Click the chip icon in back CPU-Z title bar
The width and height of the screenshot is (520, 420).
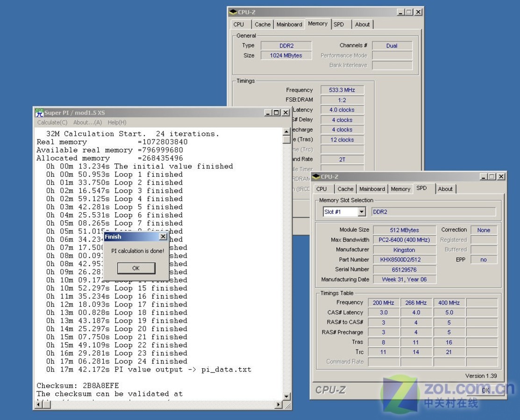[233, 12]
